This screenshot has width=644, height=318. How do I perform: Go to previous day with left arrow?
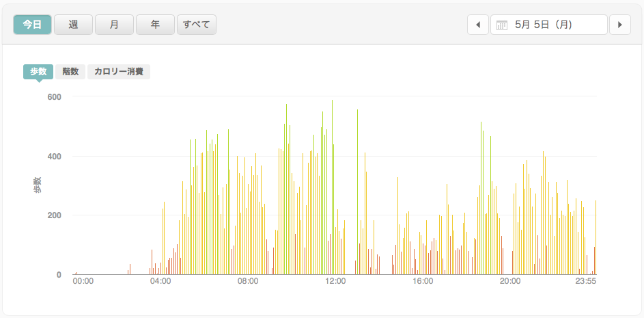[x=478, y=25]
